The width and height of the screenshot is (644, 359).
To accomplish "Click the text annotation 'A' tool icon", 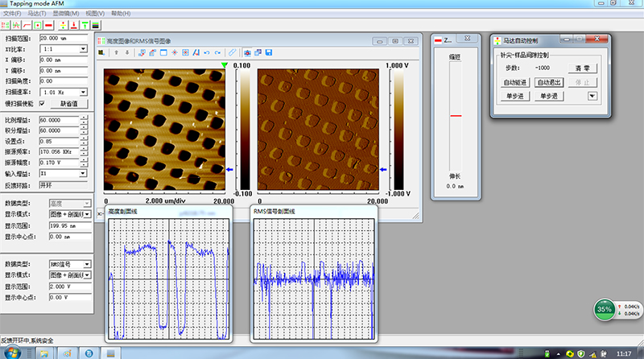I will pyautogui.click(x=196, y=52).
